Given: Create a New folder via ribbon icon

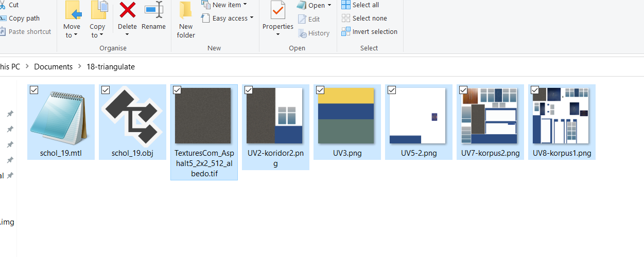Looking at the screenshot, I should click(185, 11).
